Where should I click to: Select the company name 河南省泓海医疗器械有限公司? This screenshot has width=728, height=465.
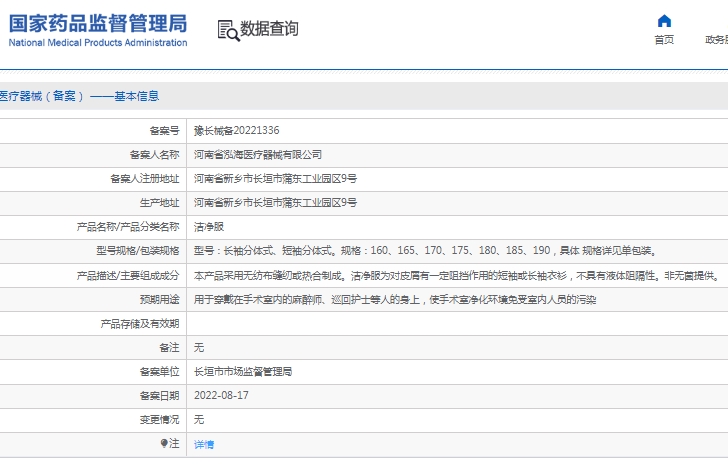point(258,155)
